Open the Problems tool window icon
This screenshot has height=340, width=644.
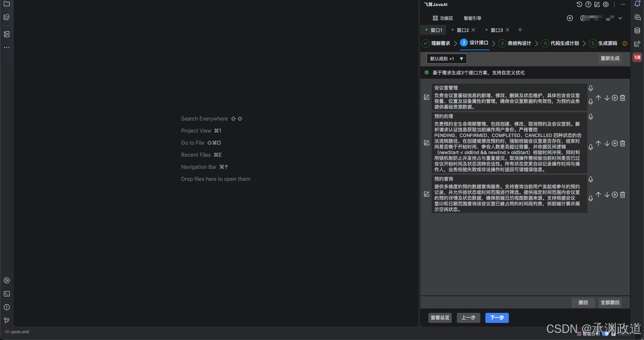(x=7, y=307)
